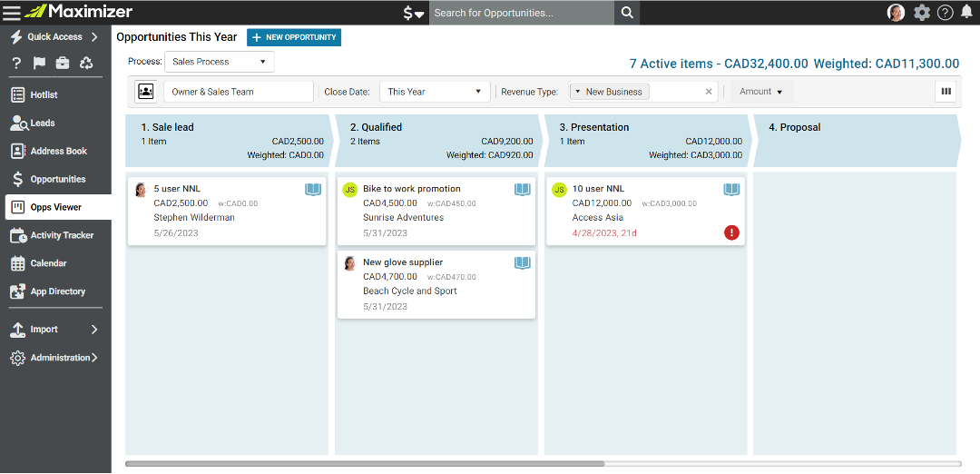Open the help question-mark icon in header

(945, 13)
